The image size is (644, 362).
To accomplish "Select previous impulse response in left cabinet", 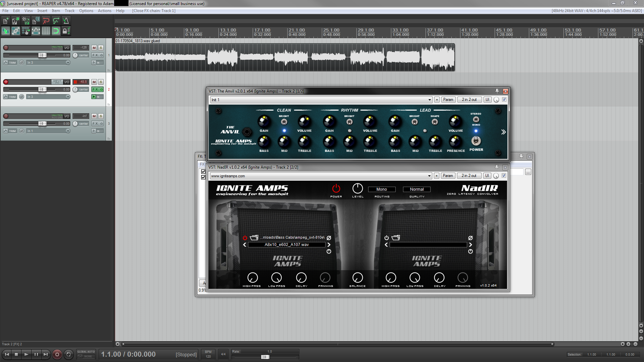I will (245, 245).
